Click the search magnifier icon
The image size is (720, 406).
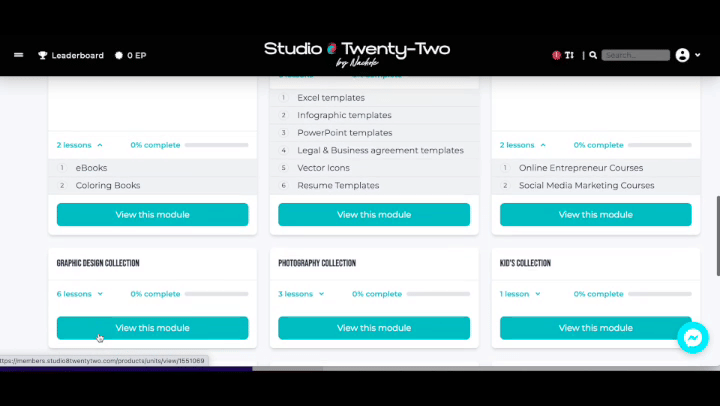click(x=593, y=55)
